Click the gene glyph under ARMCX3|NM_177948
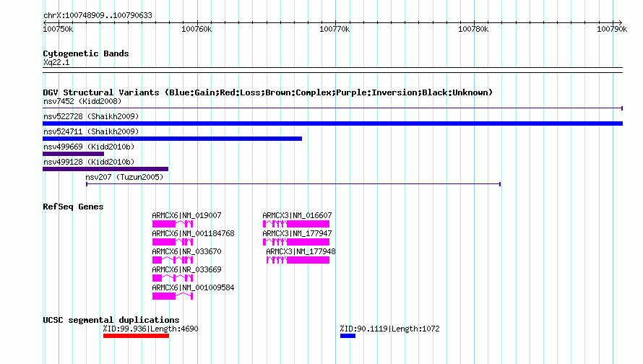643x364 pixels. (298, 260)
